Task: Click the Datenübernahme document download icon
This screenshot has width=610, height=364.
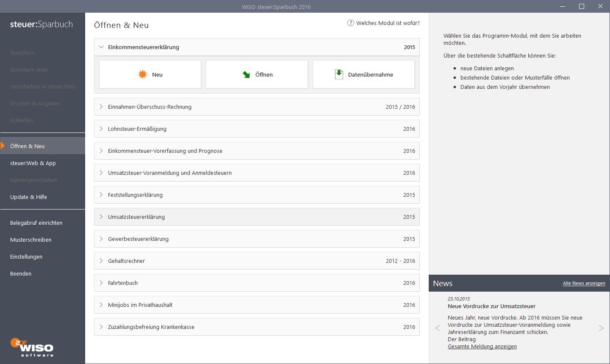Action: [339, 74]
